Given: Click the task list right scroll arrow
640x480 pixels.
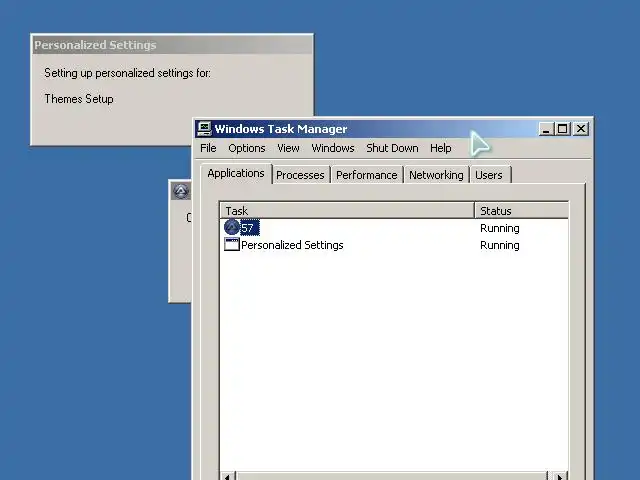Looking at the screenshot, I should coord(559,476).
